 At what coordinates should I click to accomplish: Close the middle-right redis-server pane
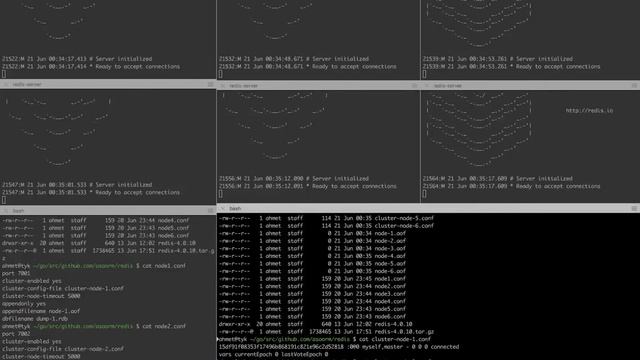(x=427, y=86)
